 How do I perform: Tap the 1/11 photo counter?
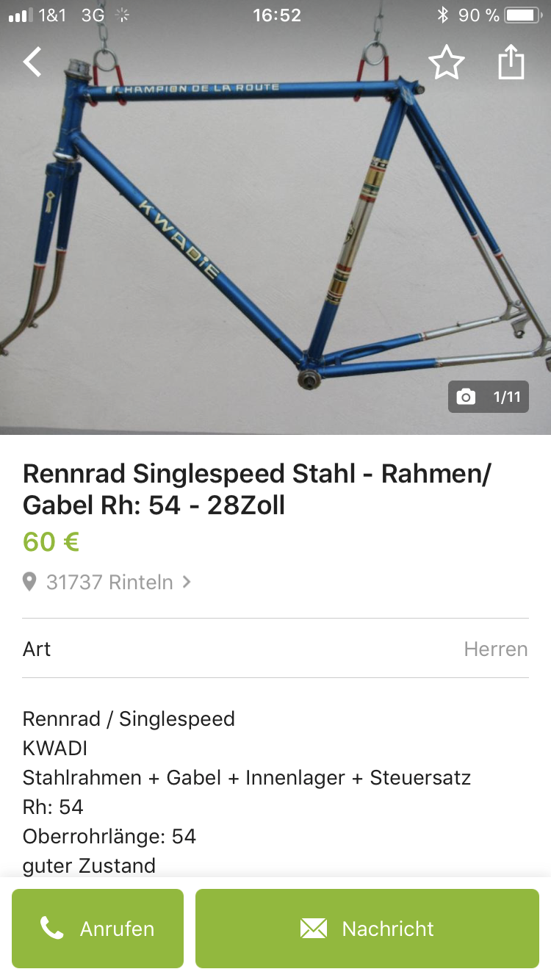point(506,397)
